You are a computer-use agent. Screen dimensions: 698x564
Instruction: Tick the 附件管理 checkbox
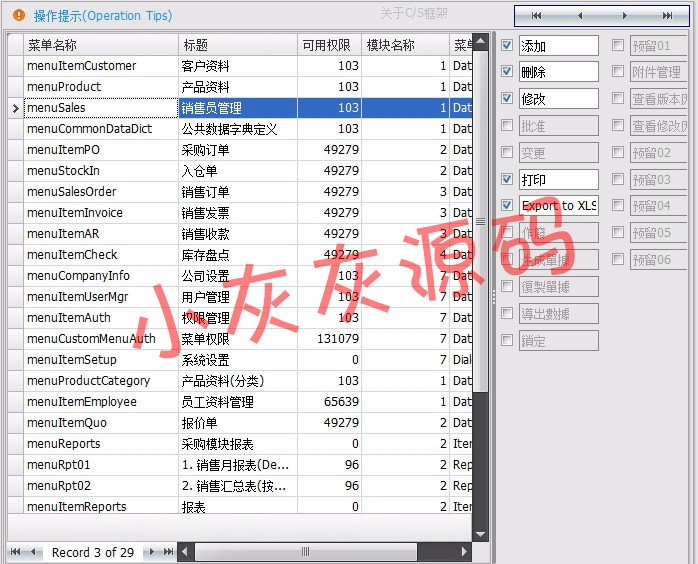pos(618,71)
